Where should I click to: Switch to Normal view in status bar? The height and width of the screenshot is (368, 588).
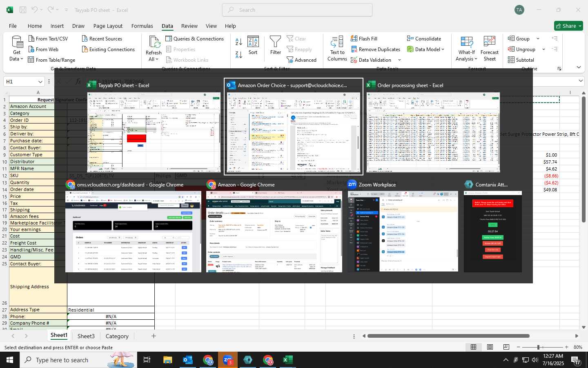click(x=473, y=347)
